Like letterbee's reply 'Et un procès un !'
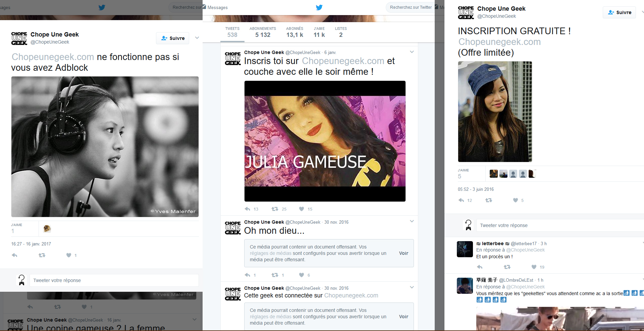Image resolution: width=644 pixels, height=331 pixels. point(534,267)
